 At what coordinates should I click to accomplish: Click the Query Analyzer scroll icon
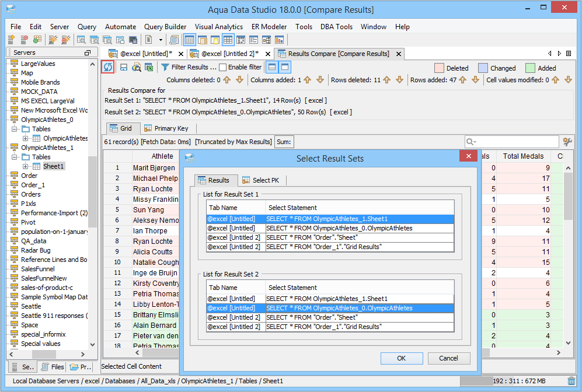[x=174, y=40]
